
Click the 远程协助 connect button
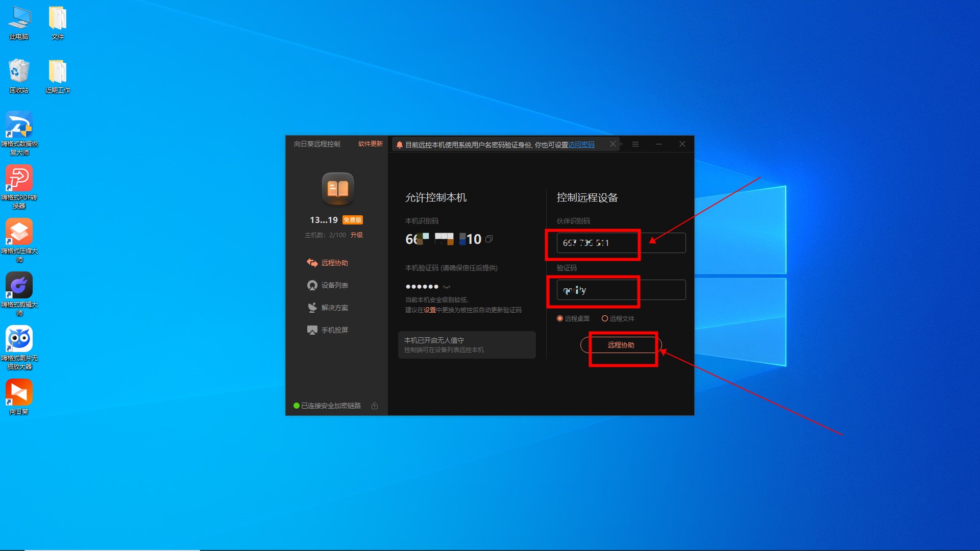[x=621, y=345]
